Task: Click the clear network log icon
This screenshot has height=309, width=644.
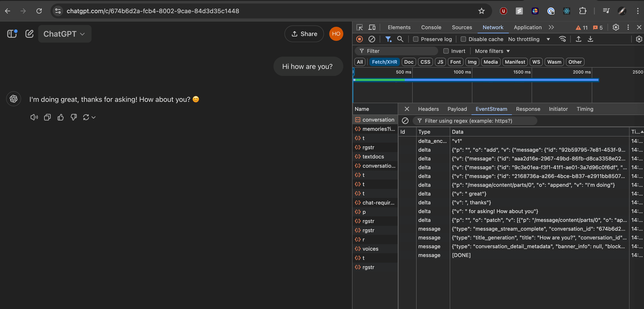Action: coord(372,39)
